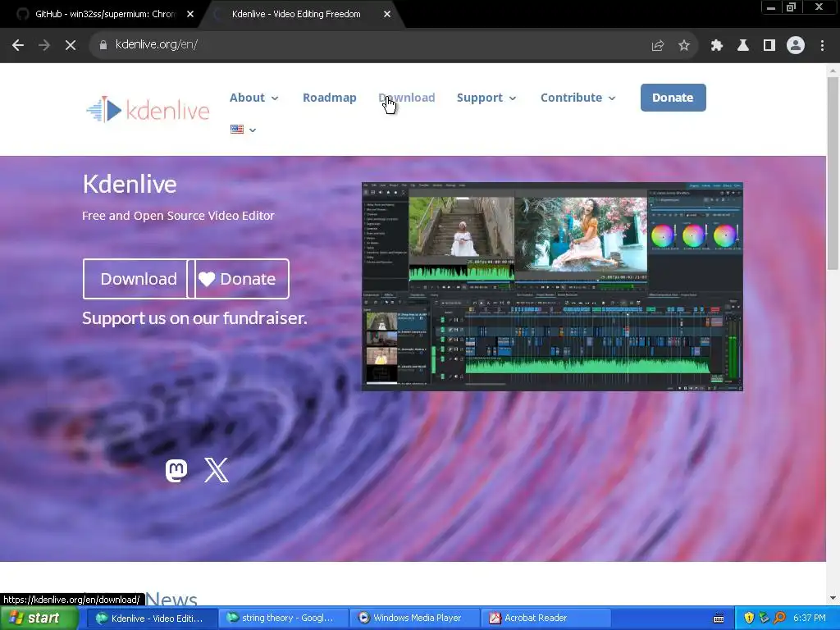Click 'Support us on our fundraiser' text

[x=194, y=318]
